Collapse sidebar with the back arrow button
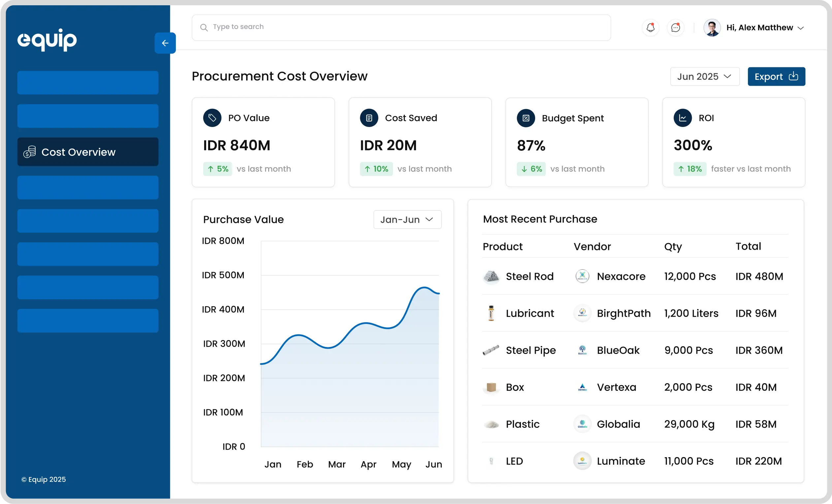The width and height of the screenshot is (832, 504). click(x=165, y=43)
